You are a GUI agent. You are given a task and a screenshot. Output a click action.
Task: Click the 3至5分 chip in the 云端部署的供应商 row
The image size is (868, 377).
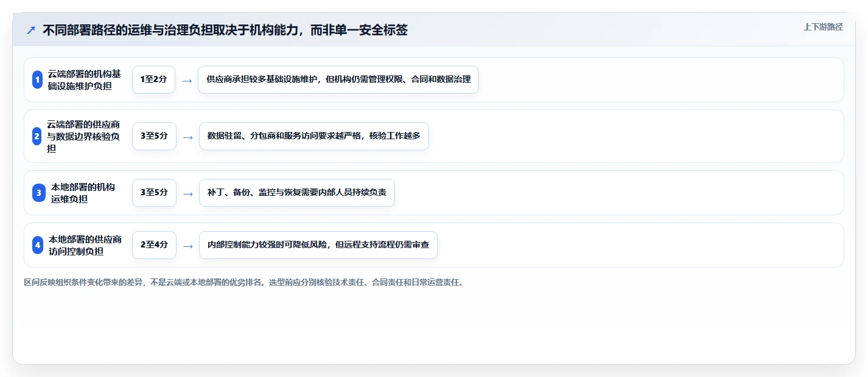click(154, 136)
